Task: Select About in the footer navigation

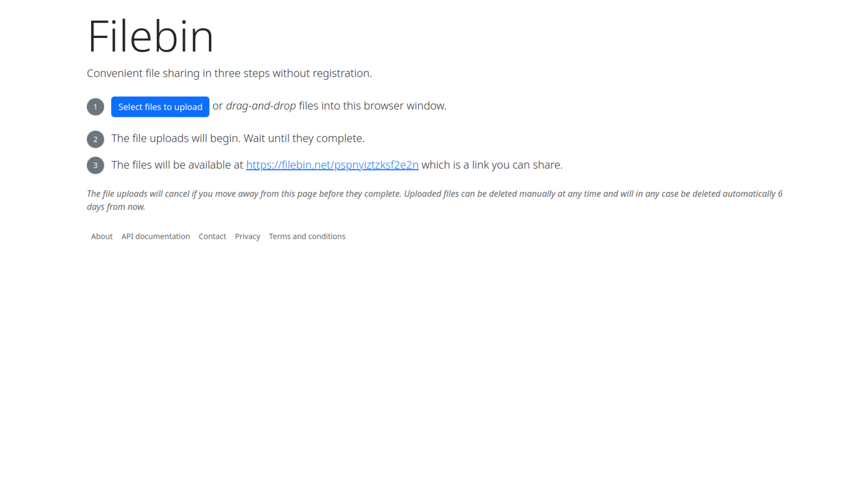Action: click(x=101, y=236)
